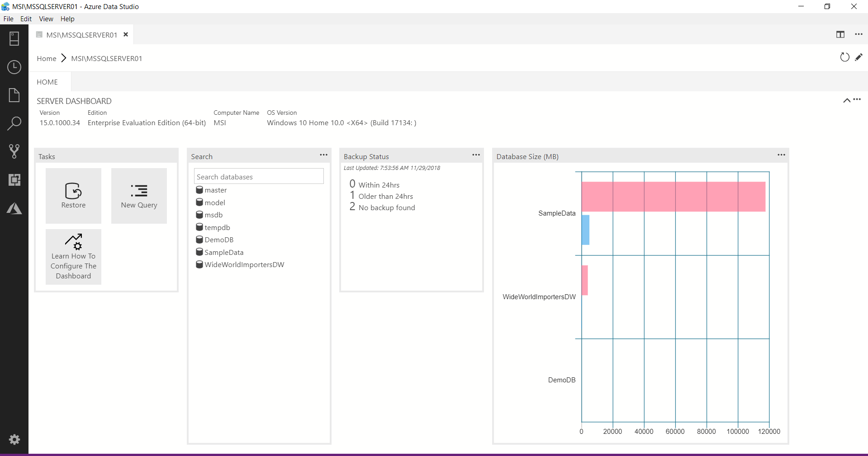Click the Last Updated timestamp text
The width and height of the screenshot is (868, 456).
pos(392,168)
